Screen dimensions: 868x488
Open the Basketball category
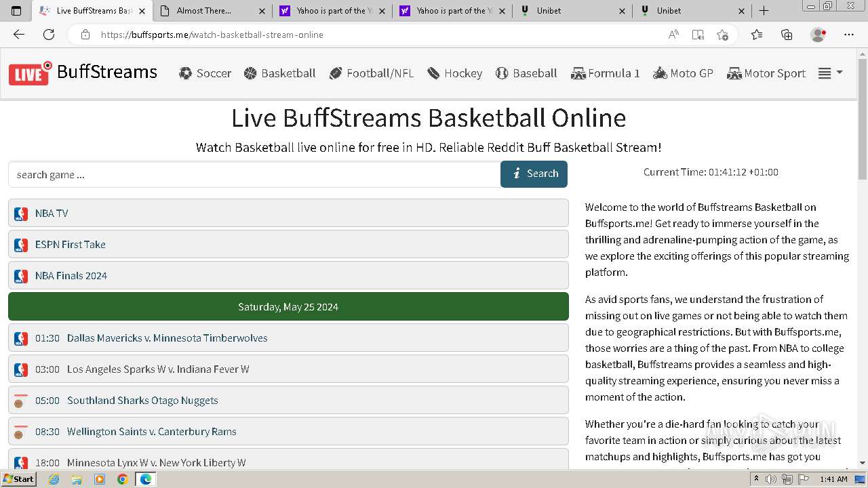280,73
